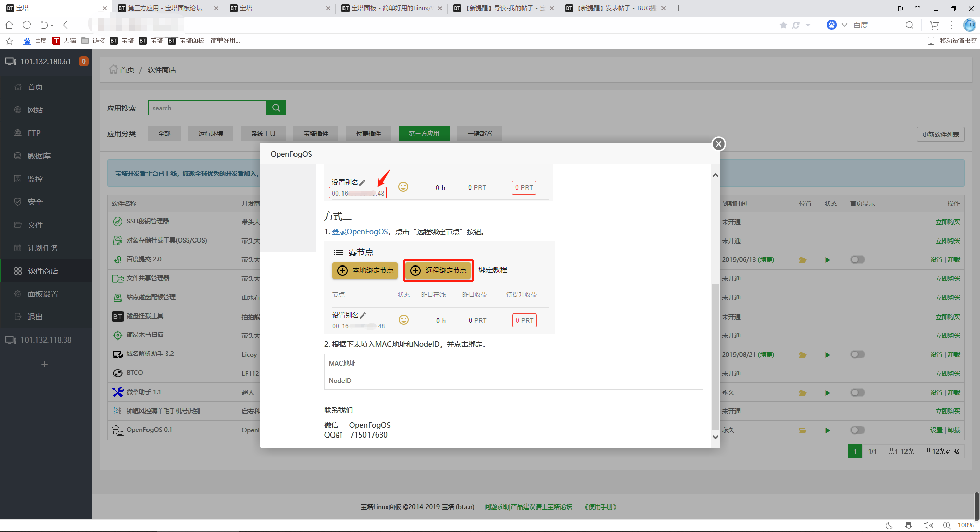Open folder location for 百度提交 2.0
Image resolution: width=980 pixels, height=532 pixels.
coord(803,260)
